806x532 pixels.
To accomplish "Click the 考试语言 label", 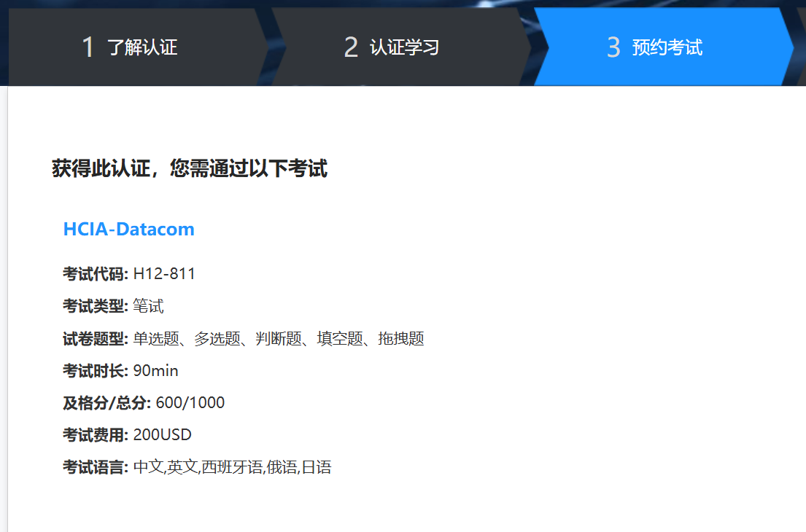I will click(95, 467).
